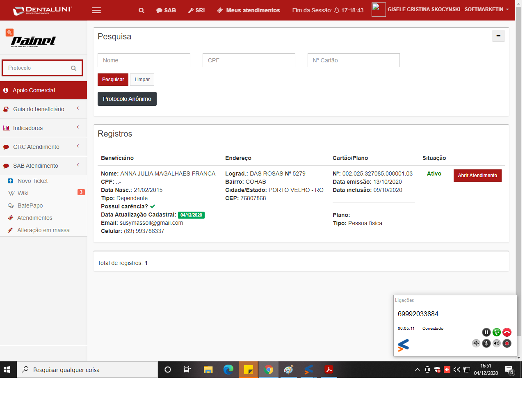Click the search magnifier icon in top bar
The height and width of the screenshot is (420, 525).
click(142, 10)
